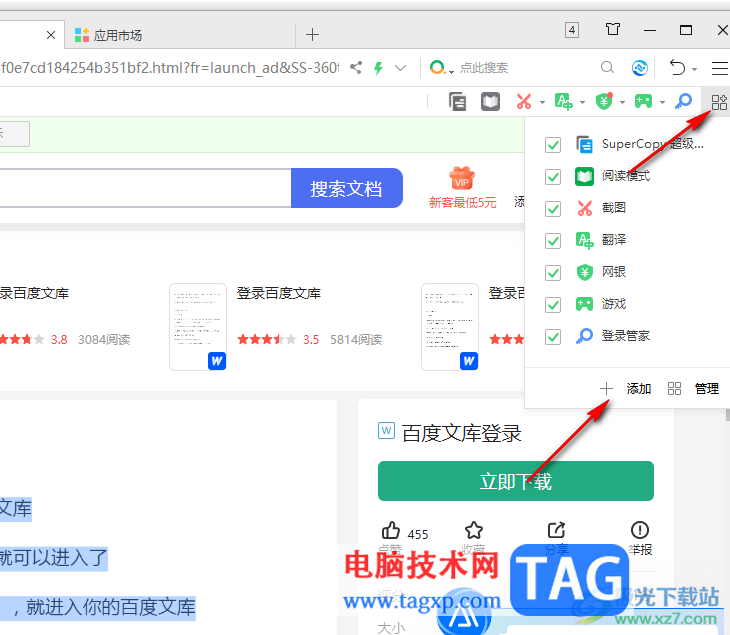Close the first browser tab
The height and width of the screenshot is (635, 730).
coord(51,35)
